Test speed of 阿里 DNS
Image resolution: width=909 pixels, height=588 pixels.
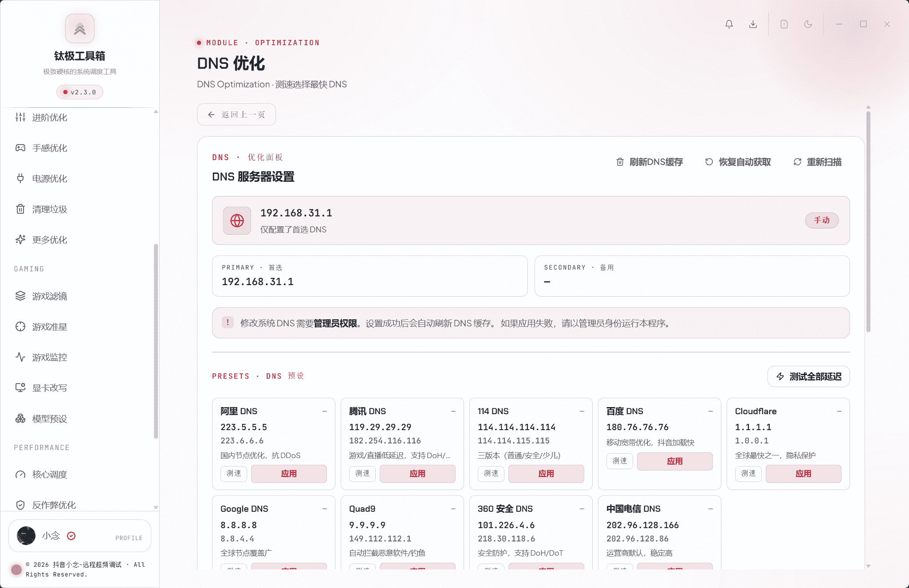point(234,474)
